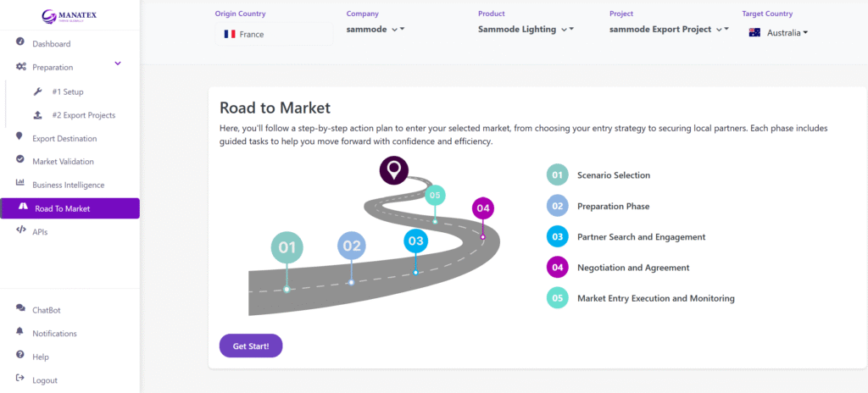Open ChatBot via its speech bubble icon
868x393 pixels.
coord(20,309)
